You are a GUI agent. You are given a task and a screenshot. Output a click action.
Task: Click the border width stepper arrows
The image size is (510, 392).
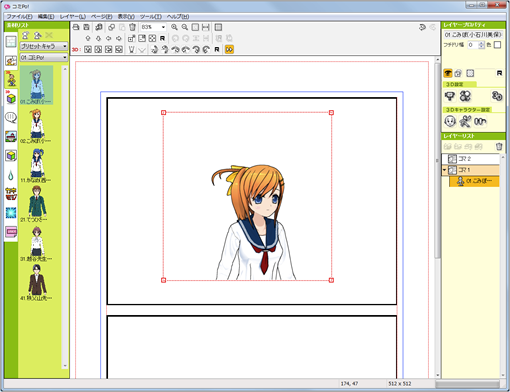[x=481, y=45]
